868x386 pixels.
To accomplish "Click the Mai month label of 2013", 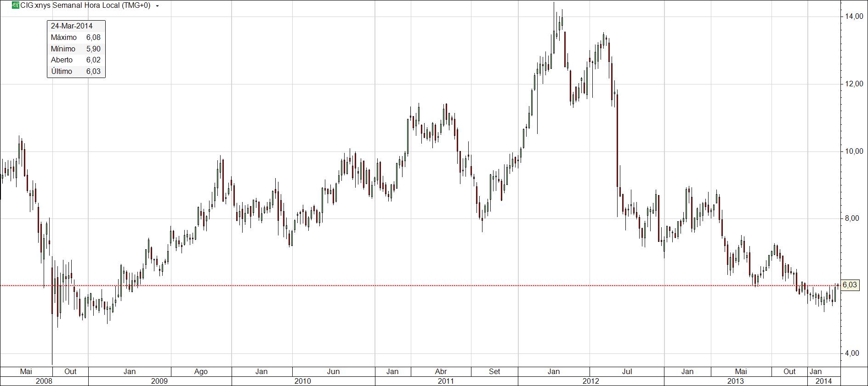I will (x=741, y=371).
